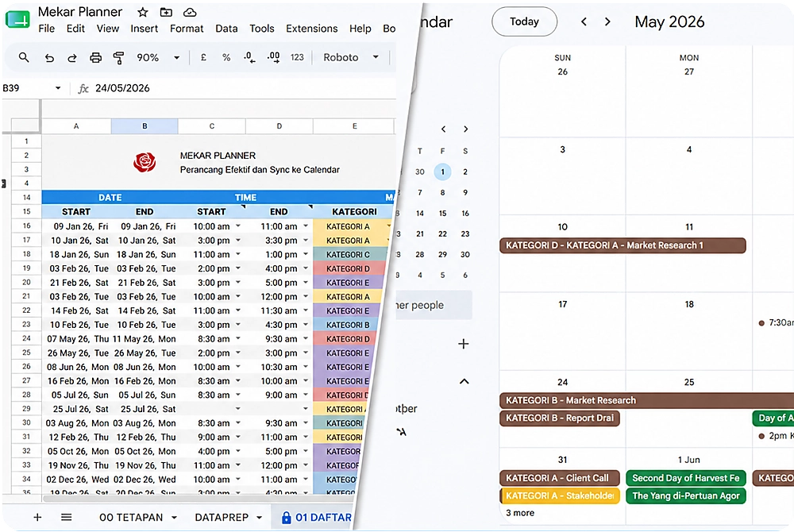Select mini calendar highlighted date 1
This screenshot has width=794, height=532.
[442, 172]
